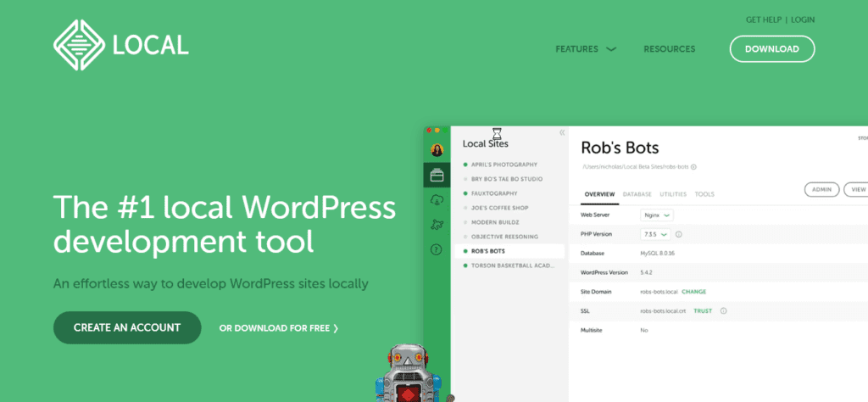Click the info icon next to SSL Trust

point(723,310)
